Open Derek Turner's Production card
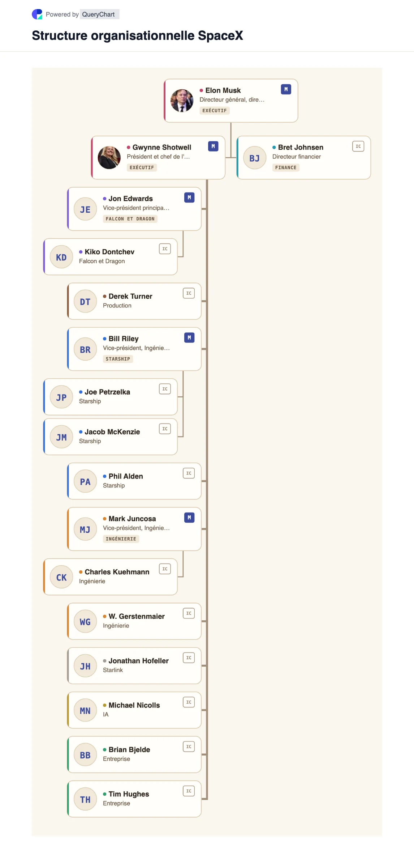 click(134, 301)
